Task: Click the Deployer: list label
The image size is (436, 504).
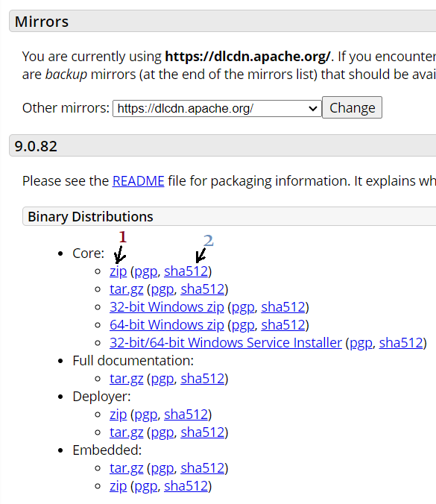Action: [x=101, y=397]
